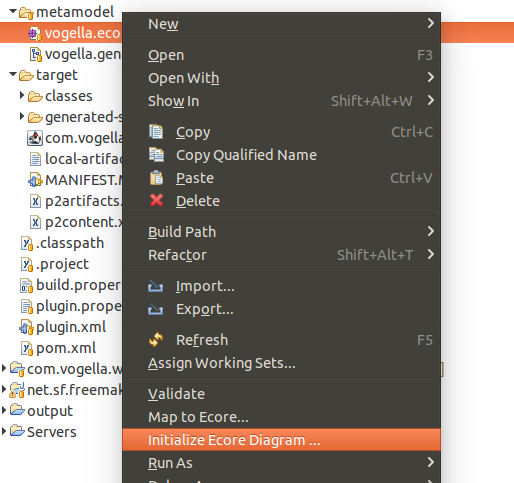Open the Build Path submenu
This screenshot has height=483, width=514.
tap(281, 232)
